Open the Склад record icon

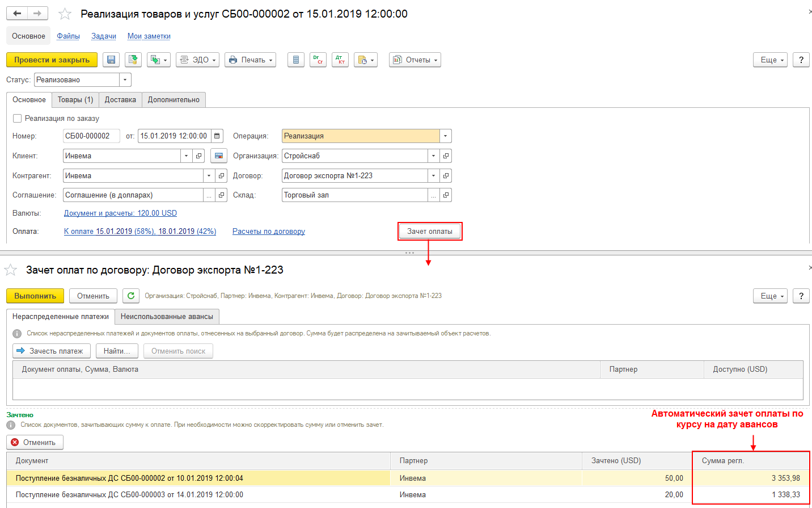point(446,195)
